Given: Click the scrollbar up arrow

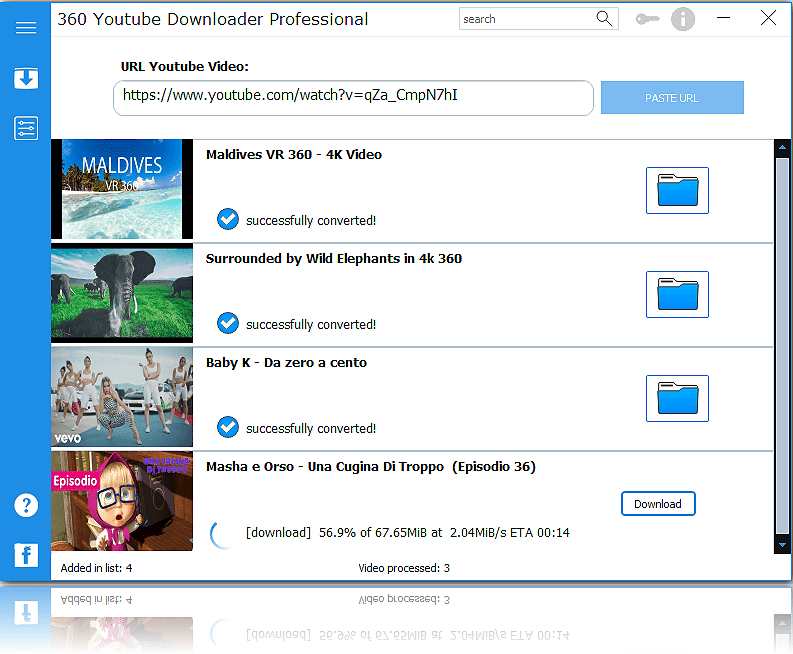Looking at the screenshot, I should (782, 147).
